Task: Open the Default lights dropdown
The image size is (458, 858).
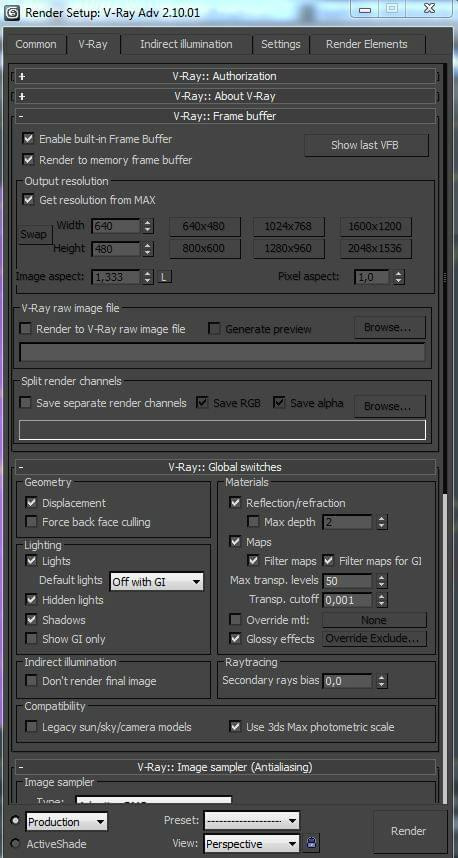Action: click(x=156, y=582)
